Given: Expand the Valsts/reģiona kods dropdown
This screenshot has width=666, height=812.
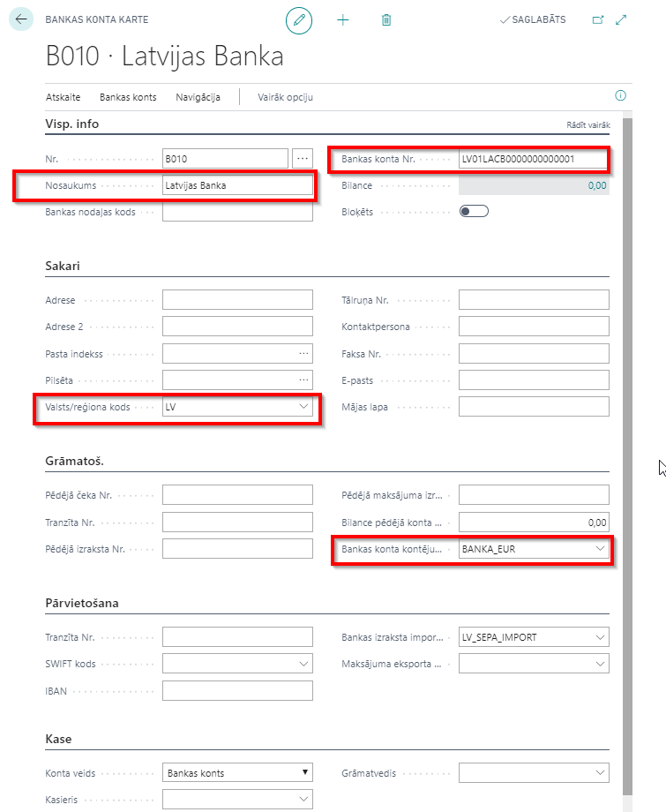Looking at the screenshot, I should (303, 407).
